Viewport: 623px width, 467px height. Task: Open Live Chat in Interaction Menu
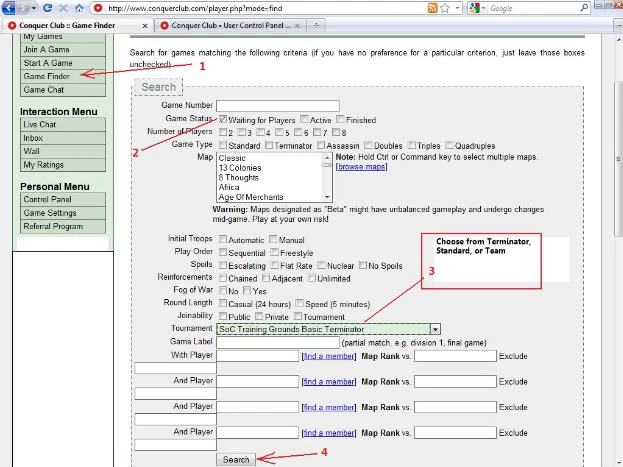(63, 124)
